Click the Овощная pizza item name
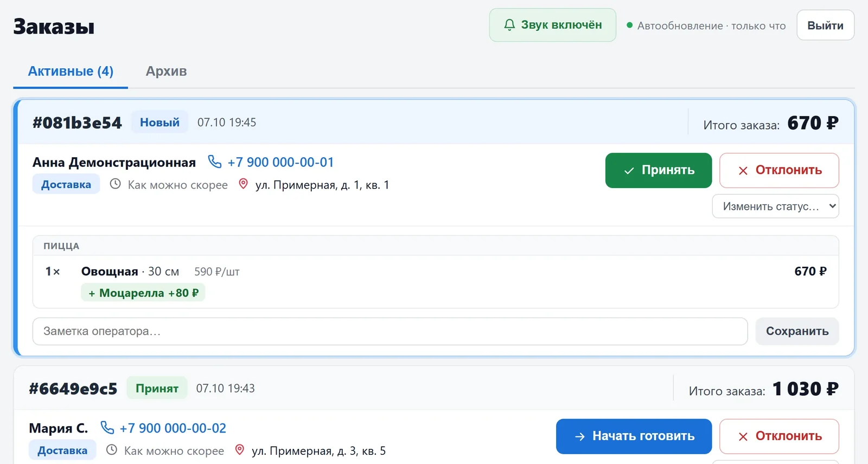 (110, 272)
